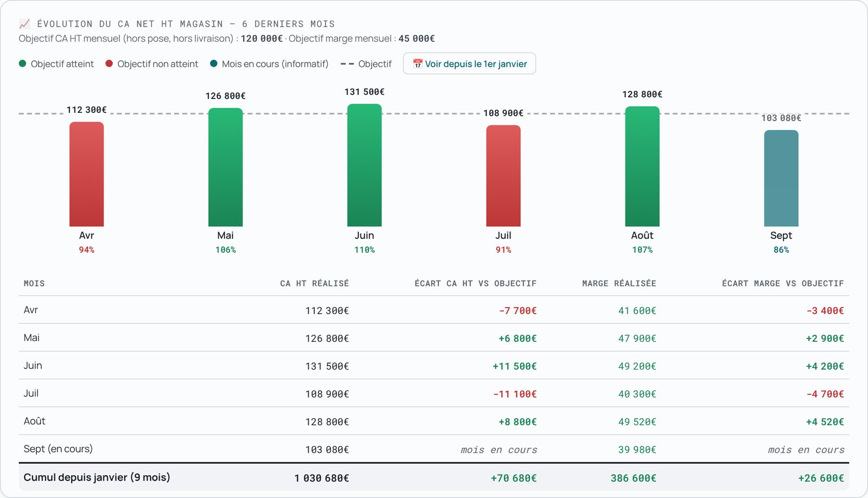This screenshot has height=498, width=868.
Task: Click the '-11 100€' cell in the Juil row
Action: pyautogui.click(x=515, y=394)
